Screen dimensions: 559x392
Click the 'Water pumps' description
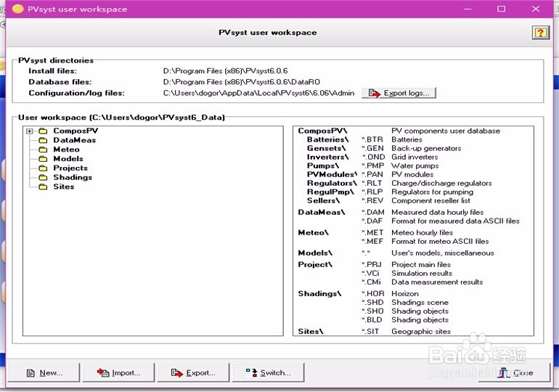coord(415,166)
